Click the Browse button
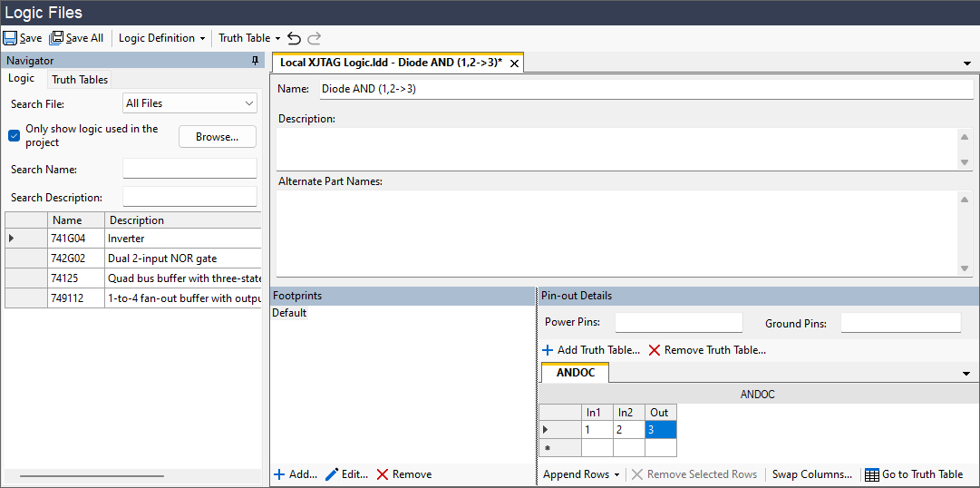The width and height of the screenshot is (980, 488). coord(217,137)
